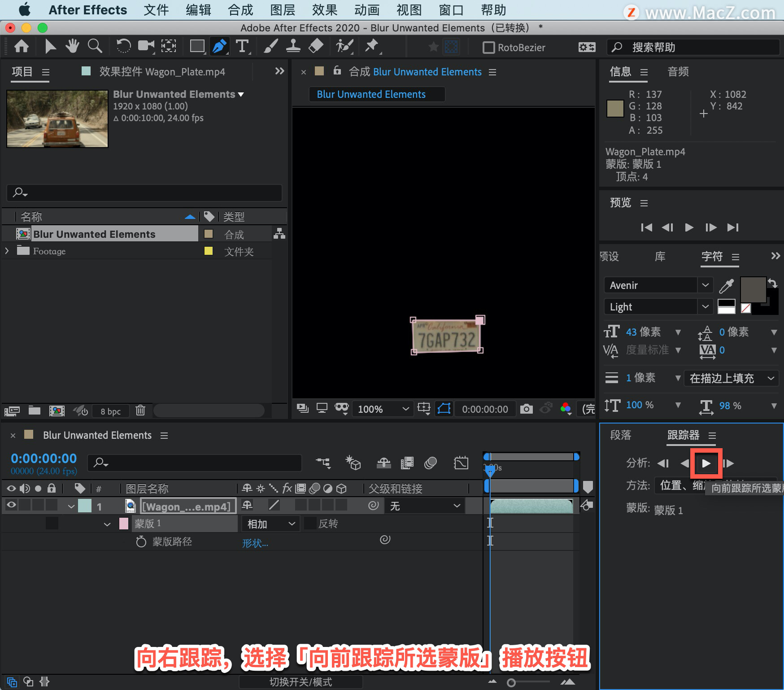Open the 在描边上填充 stroke dropdown
This screenshot has width=784, height=690.
(731, 378)
